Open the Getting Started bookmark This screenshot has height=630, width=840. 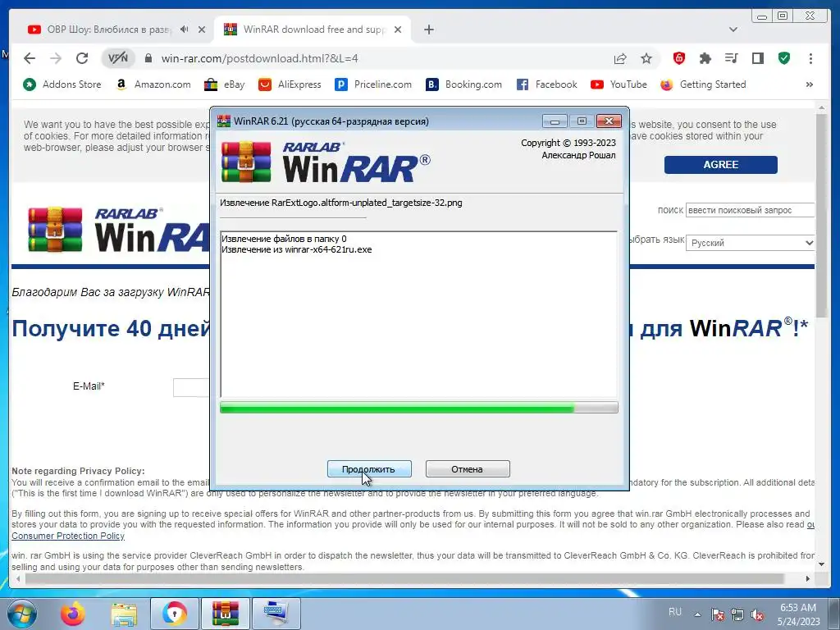(703, 84)
